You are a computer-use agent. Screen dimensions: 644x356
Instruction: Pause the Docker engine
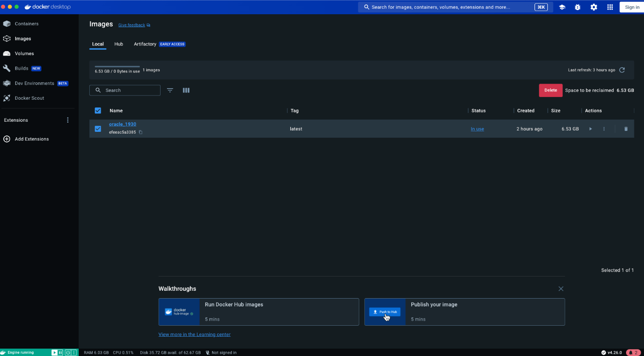click(61, 353)
